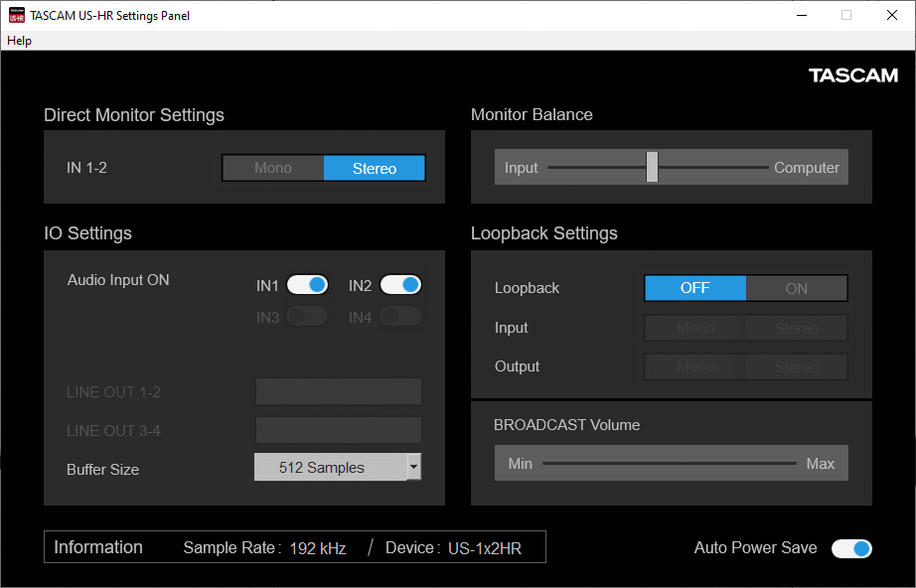Screen dimensions: 916x588
Task: Click the TASCAM logo
Action: 853,75
